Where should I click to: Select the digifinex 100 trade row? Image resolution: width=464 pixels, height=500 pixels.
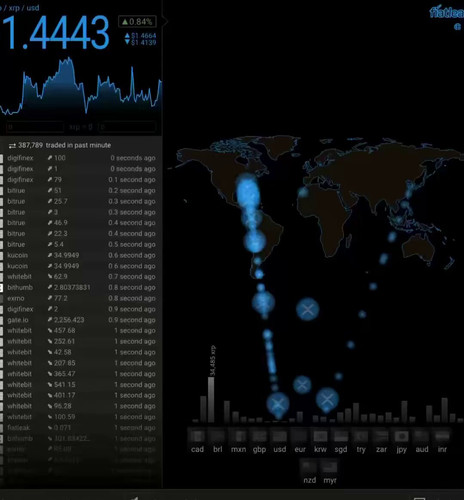pyautogui.click(x=81, y=158)
